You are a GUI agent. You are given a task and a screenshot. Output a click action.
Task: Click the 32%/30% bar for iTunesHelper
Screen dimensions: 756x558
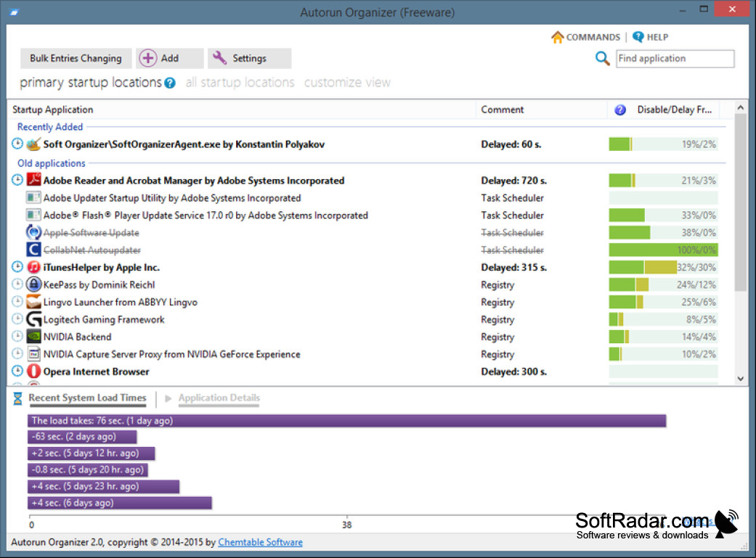tap(663, 267)
